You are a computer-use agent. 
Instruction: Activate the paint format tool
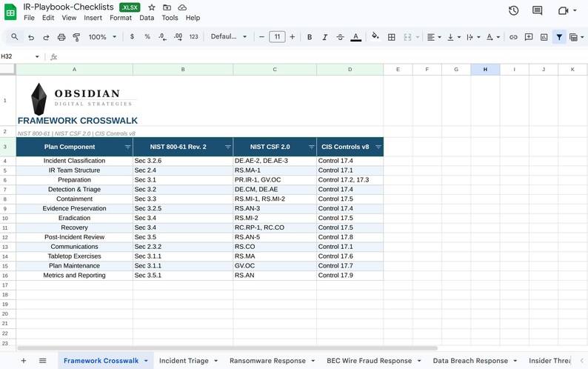pos(76,37)
